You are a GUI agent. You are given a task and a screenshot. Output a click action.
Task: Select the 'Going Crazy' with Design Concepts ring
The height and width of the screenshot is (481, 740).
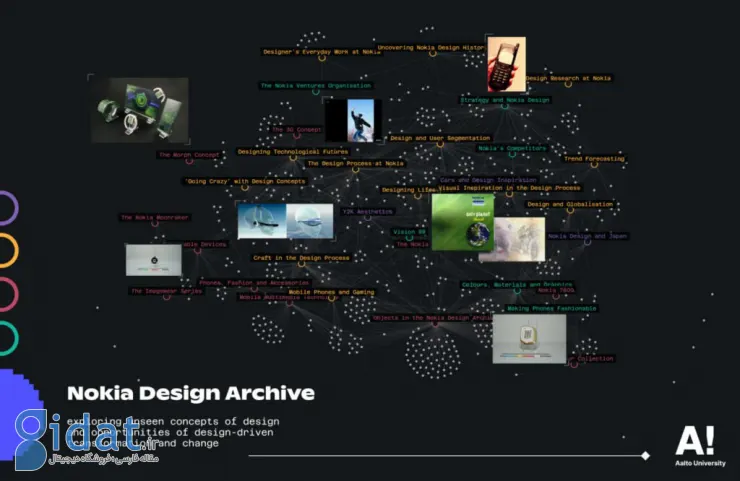244,187
